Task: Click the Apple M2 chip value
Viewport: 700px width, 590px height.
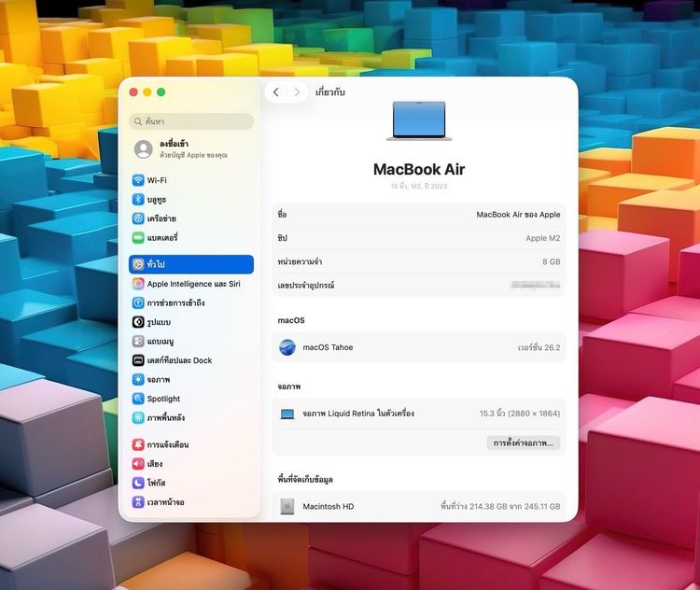Action: click(x=543, y=238)
